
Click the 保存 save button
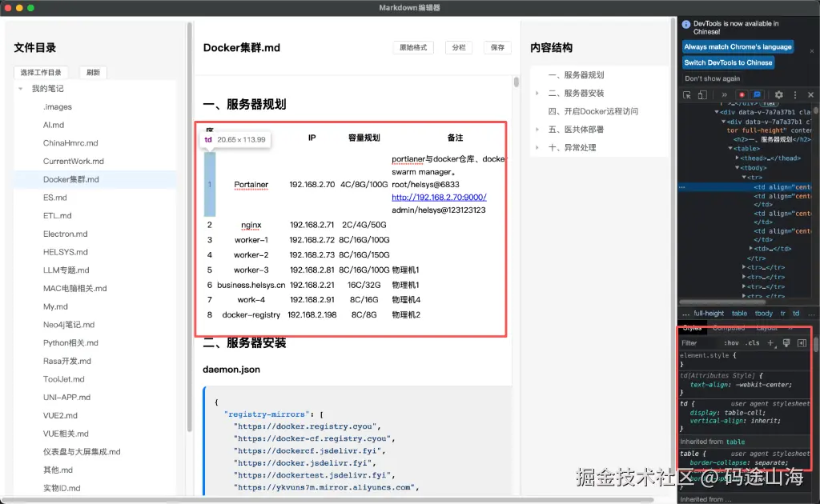point(497,47)
